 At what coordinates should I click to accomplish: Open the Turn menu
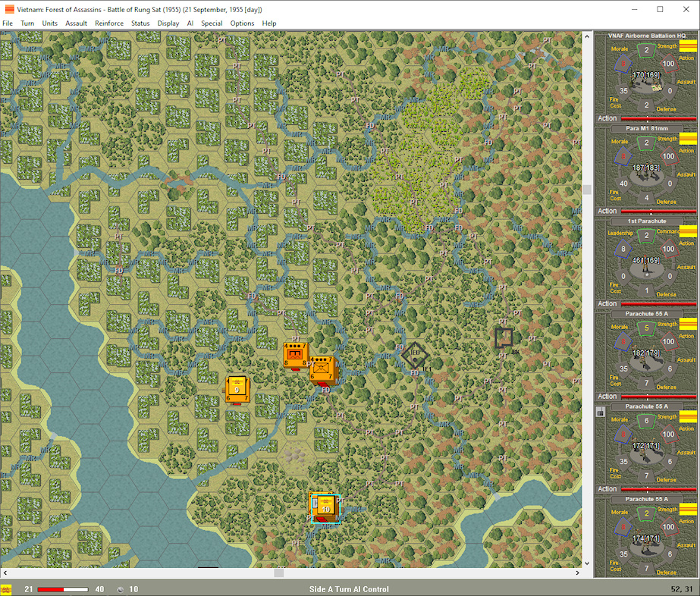coord(27,24)
